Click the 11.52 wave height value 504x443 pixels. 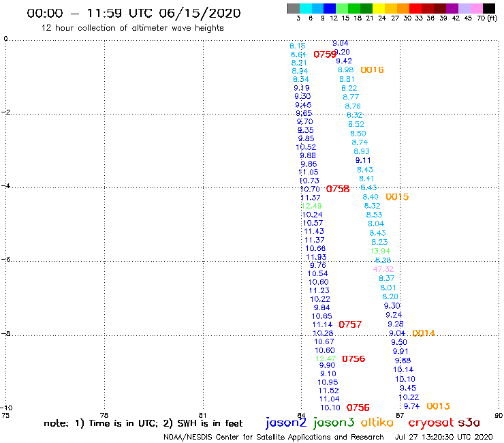point(328,391)
